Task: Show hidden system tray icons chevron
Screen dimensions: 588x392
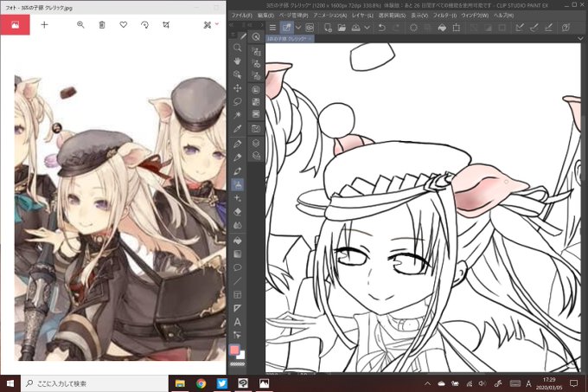Action: point(427,383)
